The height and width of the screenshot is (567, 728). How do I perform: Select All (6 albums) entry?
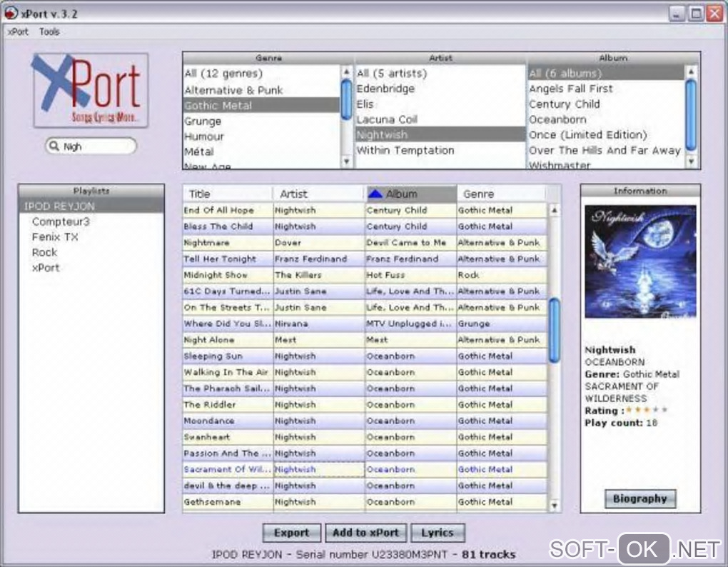606,73
